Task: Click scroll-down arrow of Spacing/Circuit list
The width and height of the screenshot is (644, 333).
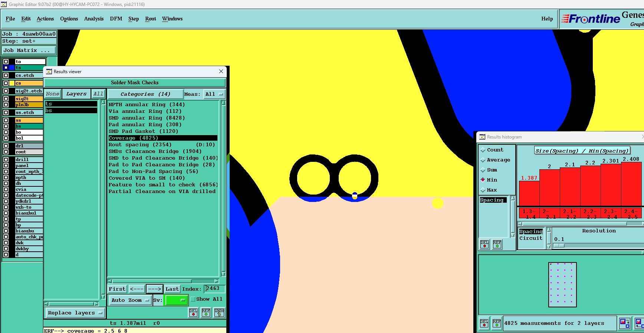Action: pyautogui.click(x=549, y=247)
